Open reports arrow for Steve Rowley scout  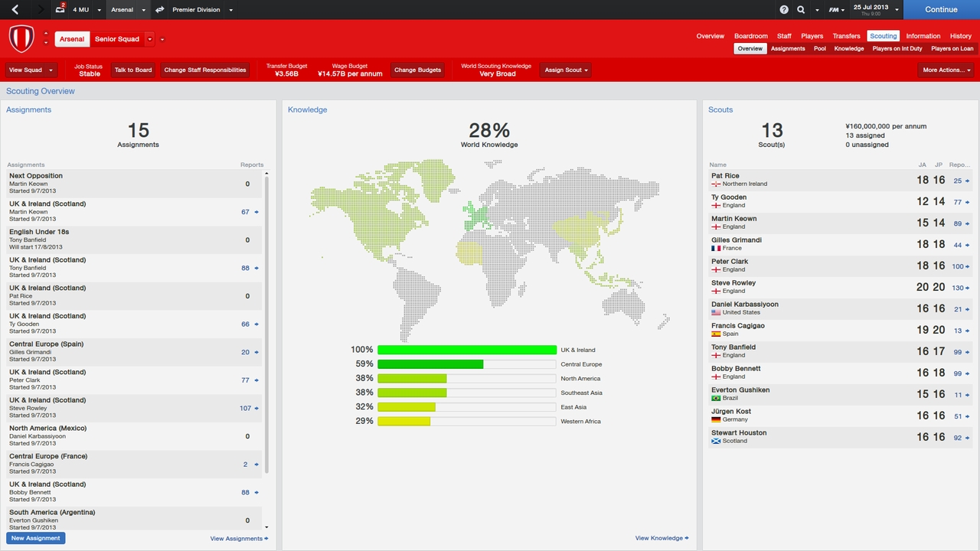coord(967,288)
